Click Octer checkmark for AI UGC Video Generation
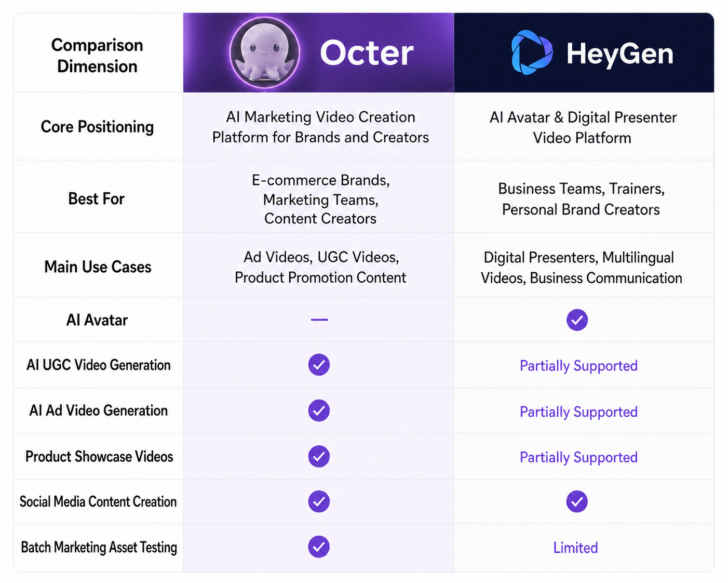 coord(319,365)
